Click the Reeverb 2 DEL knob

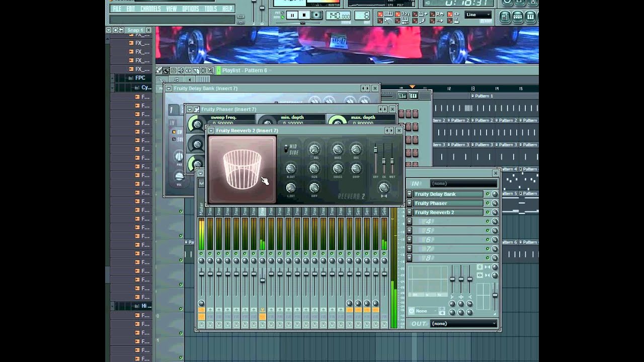click(x=314, y=149)
